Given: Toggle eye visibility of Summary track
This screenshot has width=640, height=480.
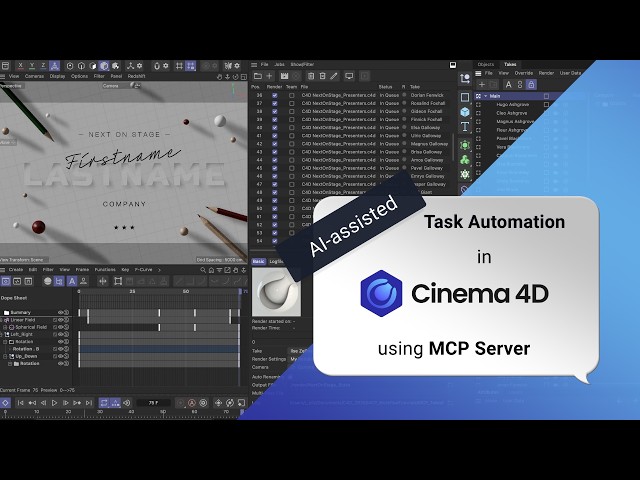Looking at the screenshot, I should tap(60, 313).
